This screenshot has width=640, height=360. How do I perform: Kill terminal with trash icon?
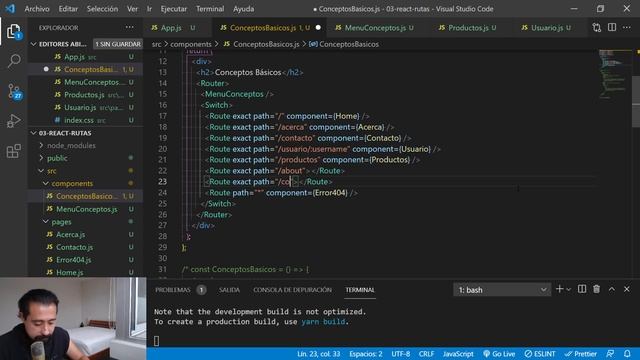pyautogui.click(x=597, y=289)
